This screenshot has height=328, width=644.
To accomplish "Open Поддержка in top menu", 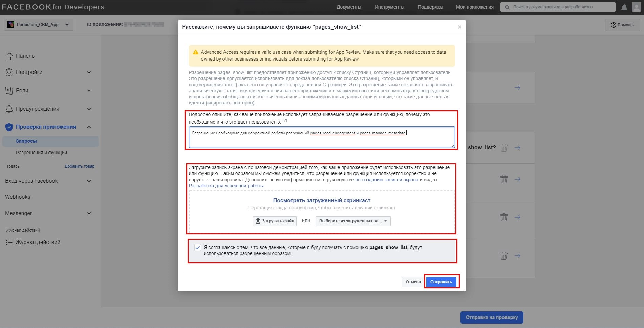I will tap(430, 7).
